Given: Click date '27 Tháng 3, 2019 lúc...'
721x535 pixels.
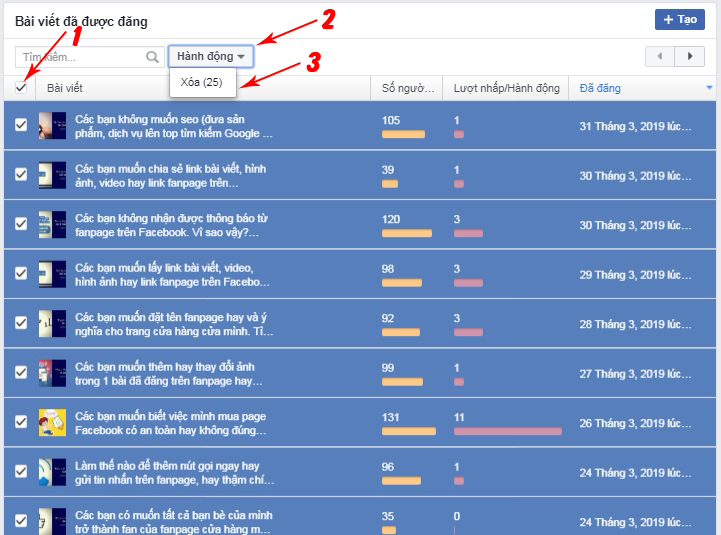Looking at the screenshot, I should tap(635, 374).
